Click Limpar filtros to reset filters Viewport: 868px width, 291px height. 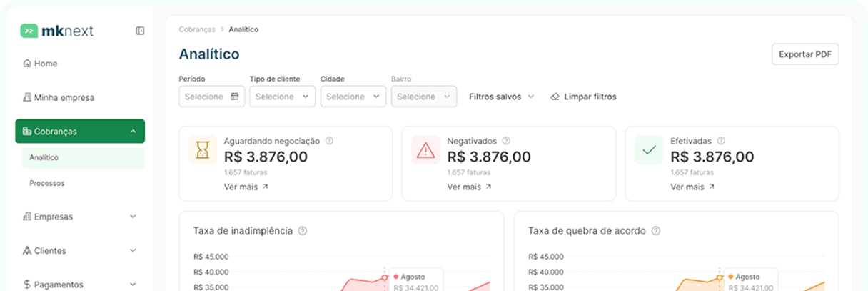(x=583, y=97)
